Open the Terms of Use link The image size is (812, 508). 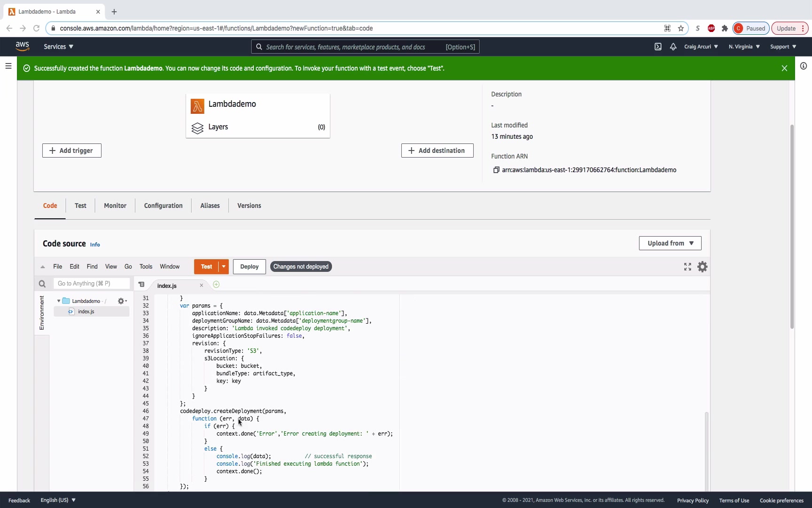[x=734, y=500]
